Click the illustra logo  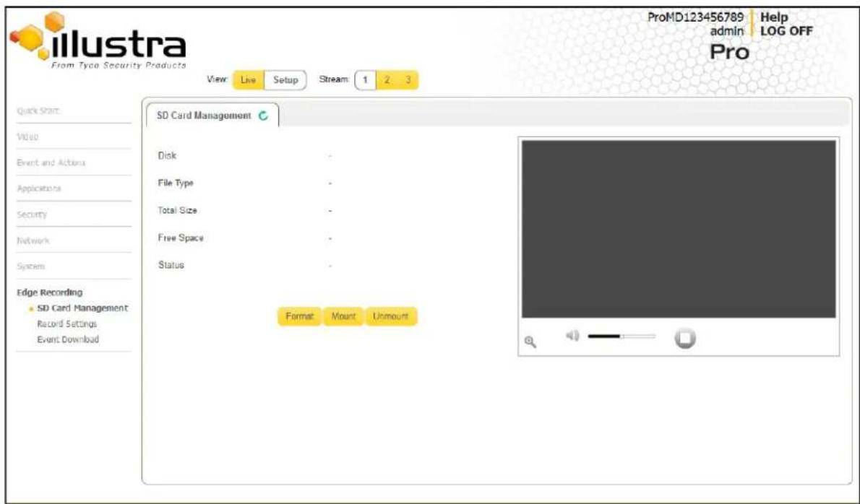tap(99, 40)
